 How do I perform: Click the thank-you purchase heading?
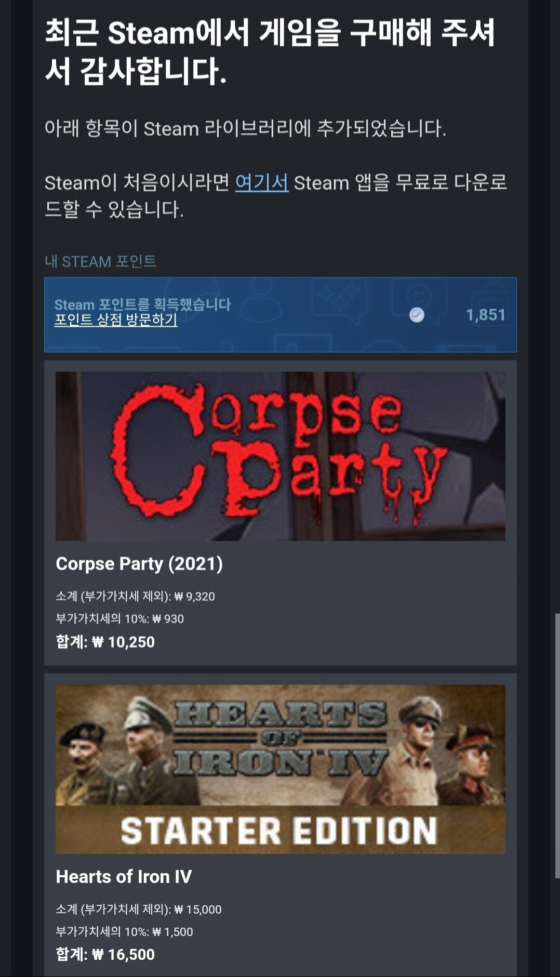click(x=270, y=51)
